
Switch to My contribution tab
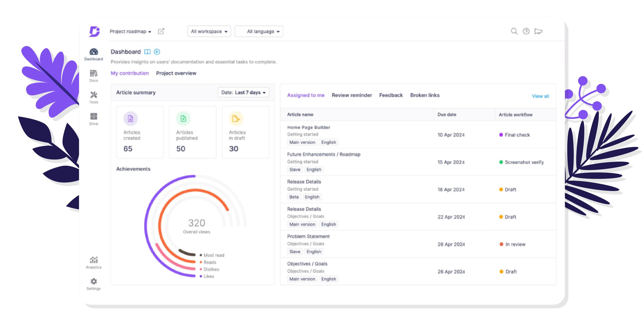129,73
